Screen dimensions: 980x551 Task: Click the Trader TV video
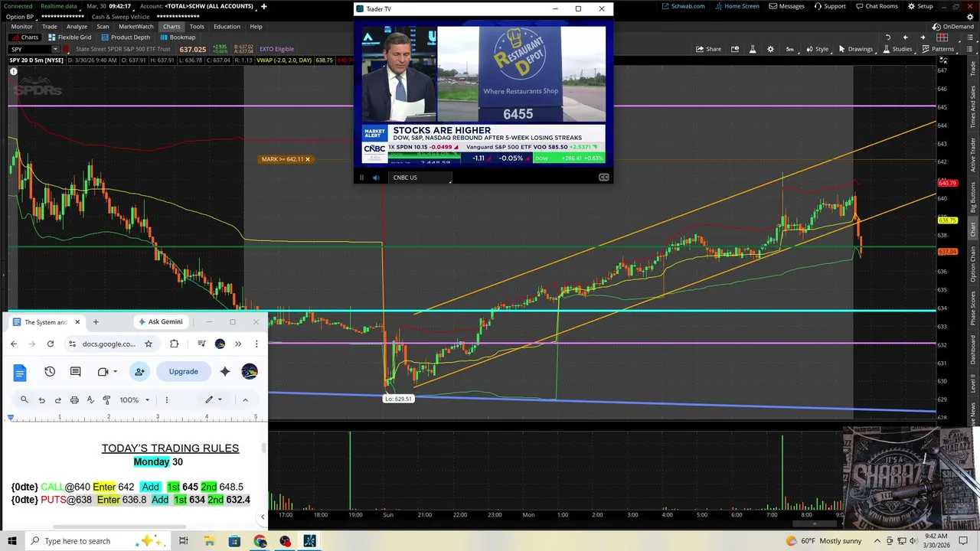tap(483, 95)
